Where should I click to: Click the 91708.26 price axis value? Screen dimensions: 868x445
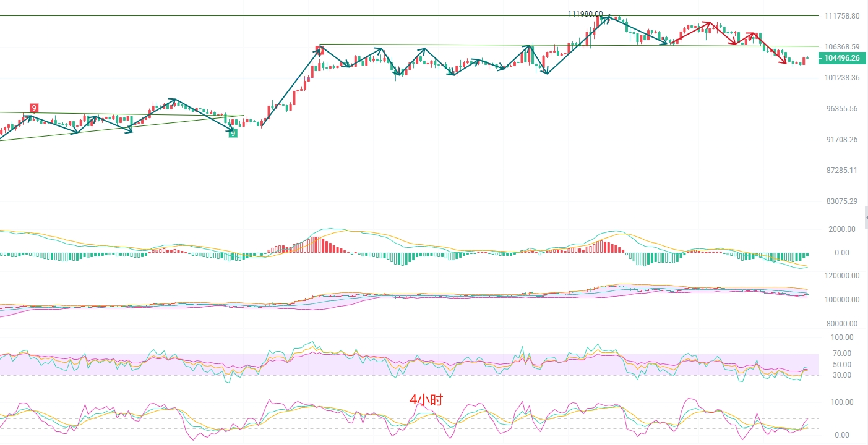coord(842,140)
